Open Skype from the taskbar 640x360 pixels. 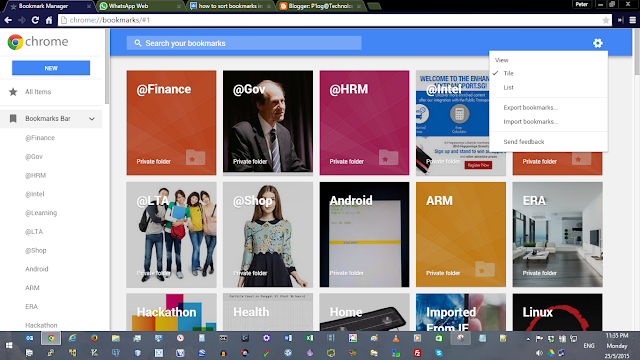[439, 353]
